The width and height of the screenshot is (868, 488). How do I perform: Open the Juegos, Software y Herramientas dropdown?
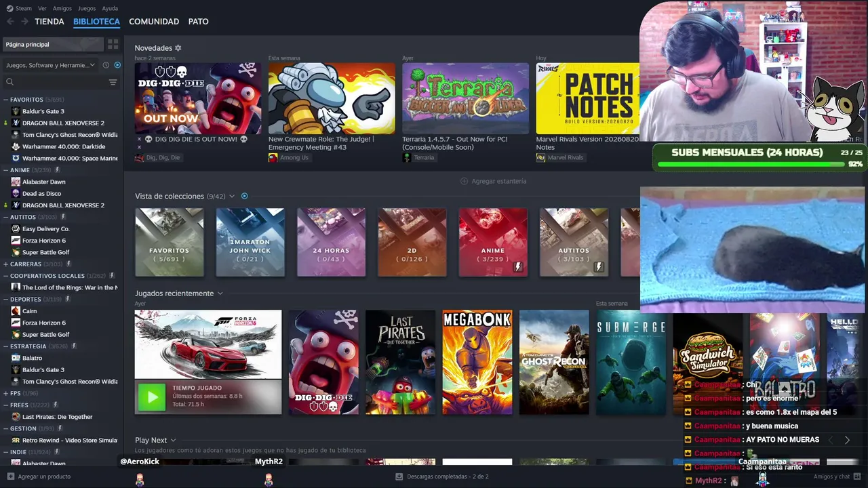(x=51, y=65)
